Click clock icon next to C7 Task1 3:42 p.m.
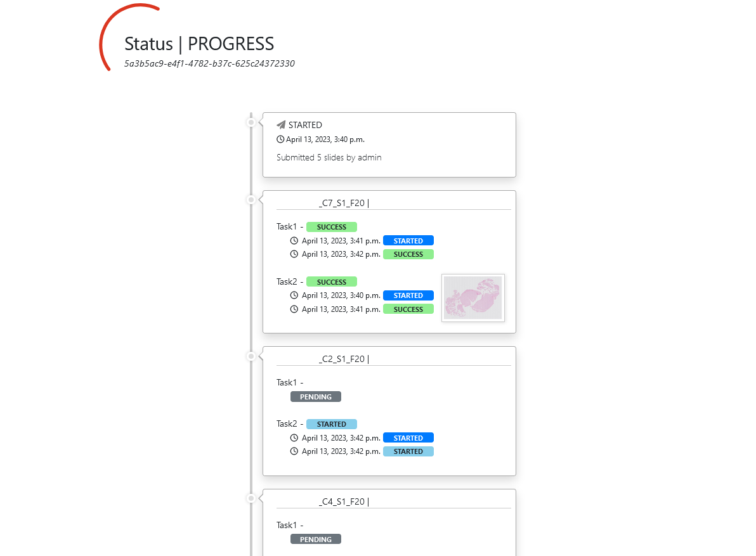Viewport: 756px width, 556px height. point(294,254)
